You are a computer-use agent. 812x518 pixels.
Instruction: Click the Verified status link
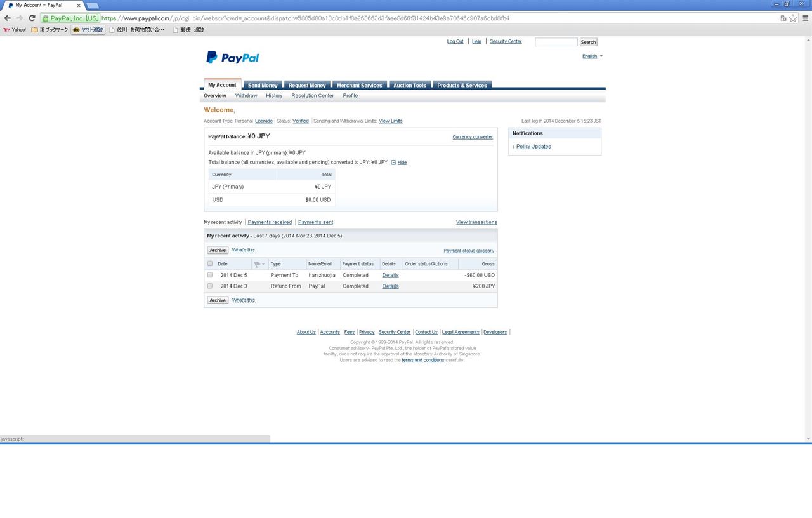301,121
